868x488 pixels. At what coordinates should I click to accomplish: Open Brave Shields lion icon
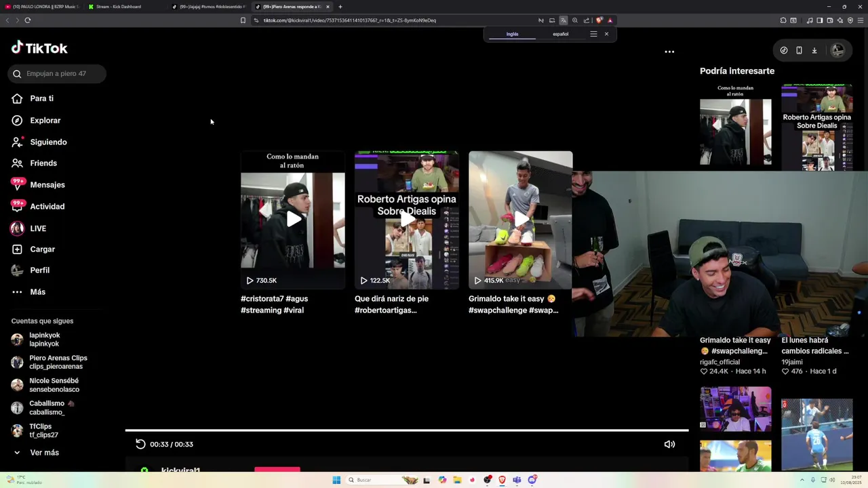(x=599, y=20)
